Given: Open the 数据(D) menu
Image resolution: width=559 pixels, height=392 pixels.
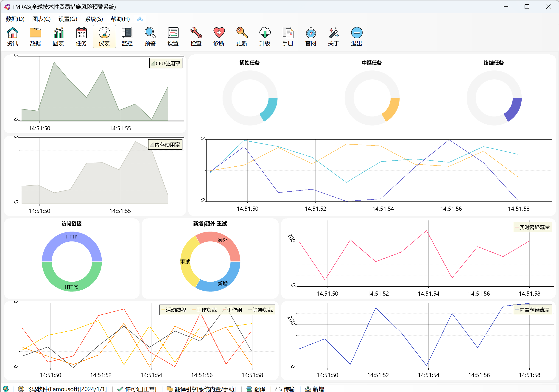Looking at the screenshot, I should point(15,19).
